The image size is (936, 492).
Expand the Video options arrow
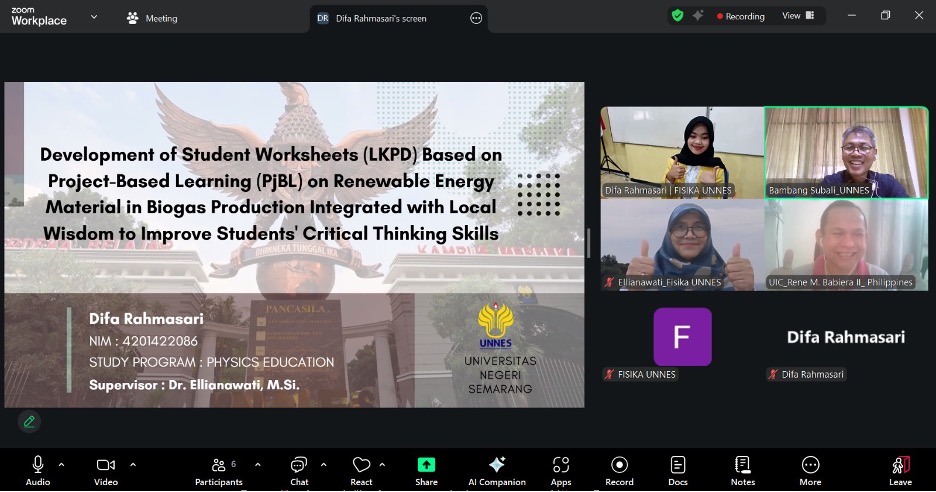click(132, 464)
